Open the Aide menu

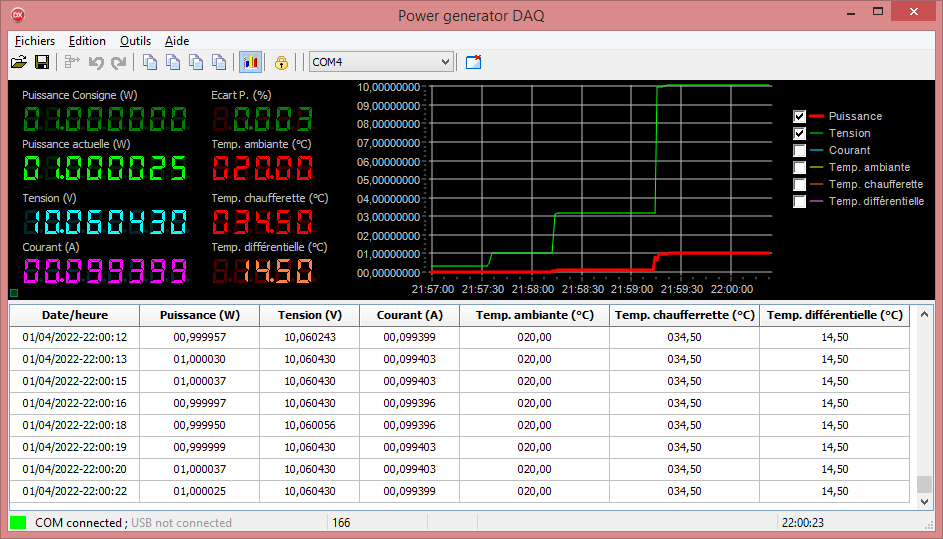(177, 41)
